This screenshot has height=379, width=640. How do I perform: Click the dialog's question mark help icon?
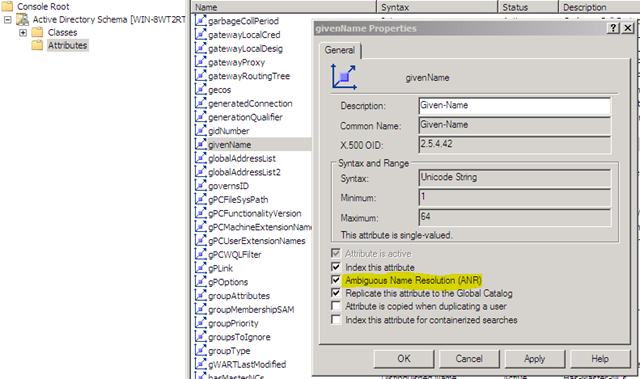pyautogui.click(x=613, y=28)
